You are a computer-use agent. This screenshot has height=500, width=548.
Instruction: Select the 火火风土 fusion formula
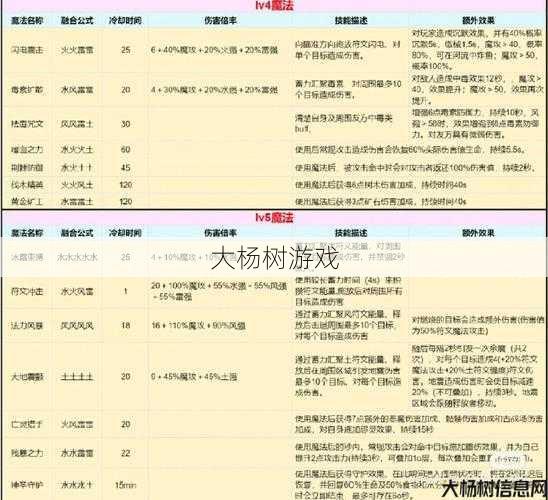[77, 184]
